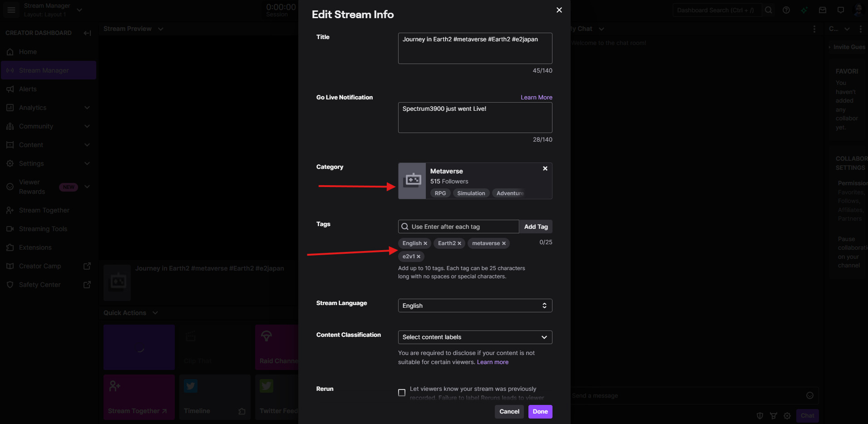Screen dimensions: 868x424
Task: Open the hamburger menu at top left
Action: pos(11,10)
